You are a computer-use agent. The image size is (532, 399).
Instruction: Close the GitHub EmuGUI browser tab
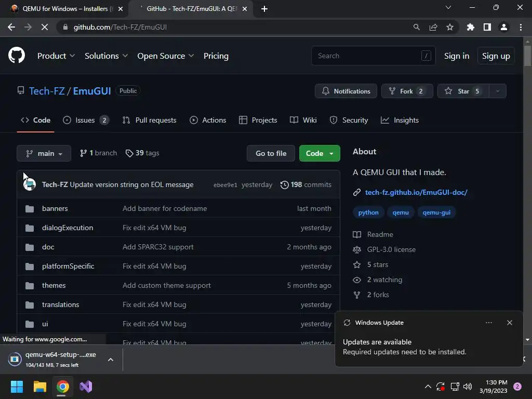click(245, 9)
